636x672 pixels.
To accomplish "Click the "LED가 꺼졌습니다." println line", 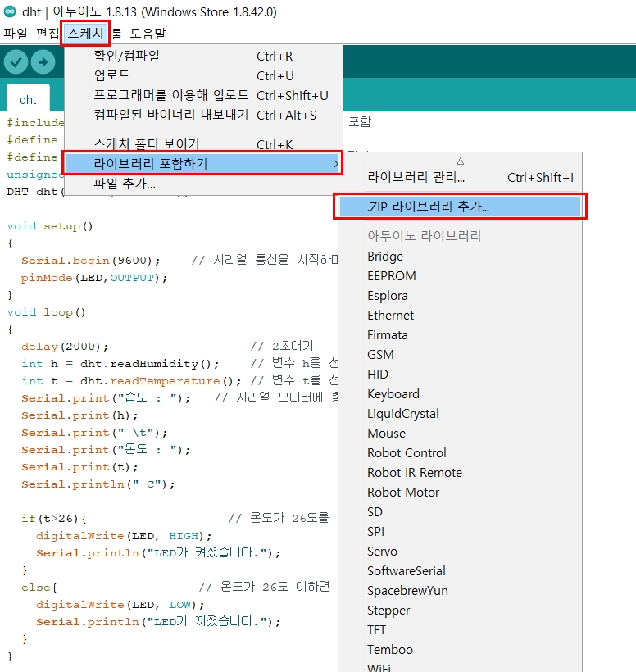I will point(158,622).
